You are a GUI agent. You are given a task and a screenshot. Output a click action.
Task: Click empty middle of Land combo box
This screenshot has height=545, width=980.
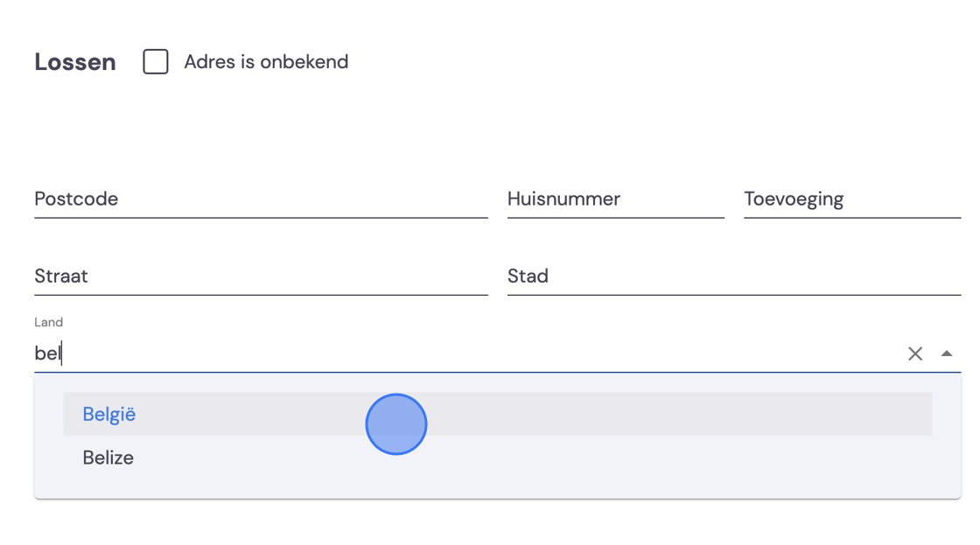pyautogui.click(x=481, y=353)
